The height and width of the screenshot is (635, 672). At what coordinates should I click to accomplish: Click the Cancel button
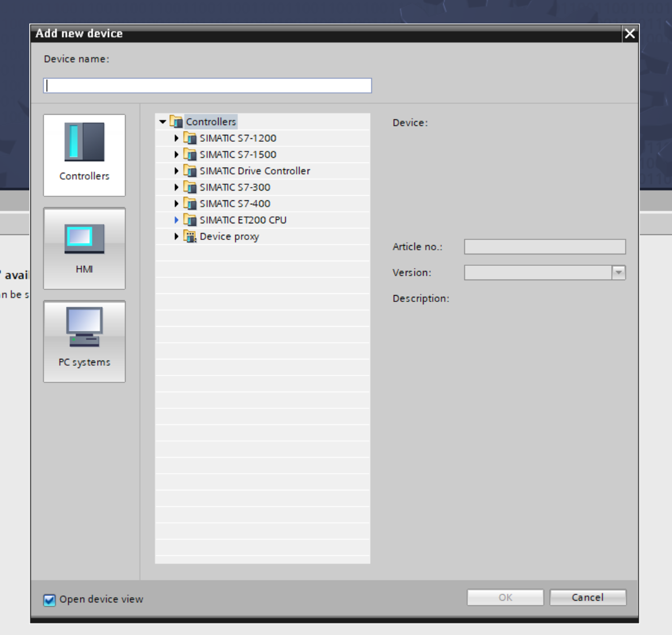click(588, 597)
